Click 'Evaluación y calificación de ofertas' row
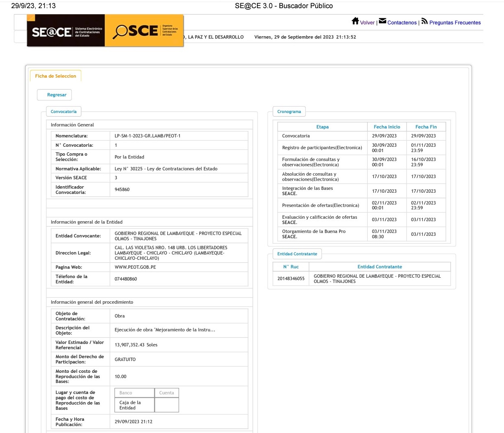This screenshot has width=504, height=433. pyautogui.click(x=361, y=220)
